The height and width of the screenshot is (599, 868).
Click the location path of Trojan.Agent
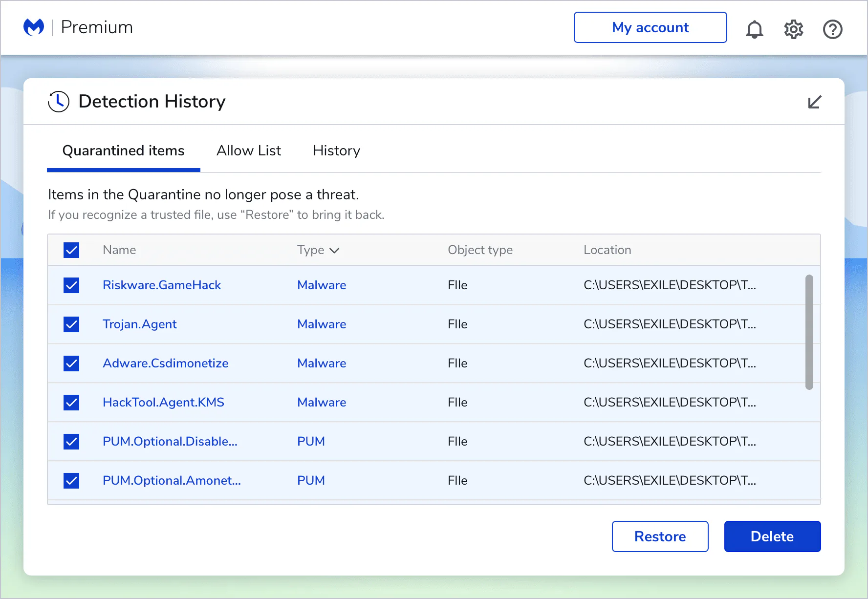[x=670, y=324]
